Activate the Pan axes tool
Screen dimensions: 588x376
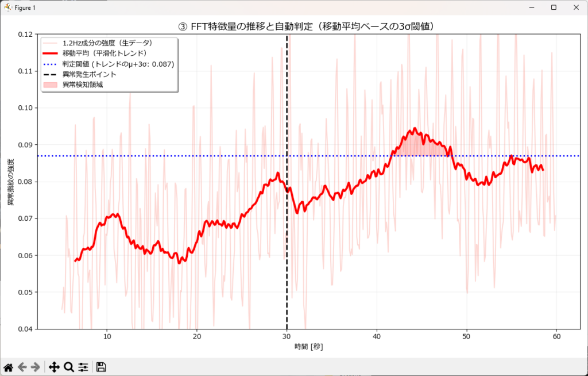click(55, 367)
